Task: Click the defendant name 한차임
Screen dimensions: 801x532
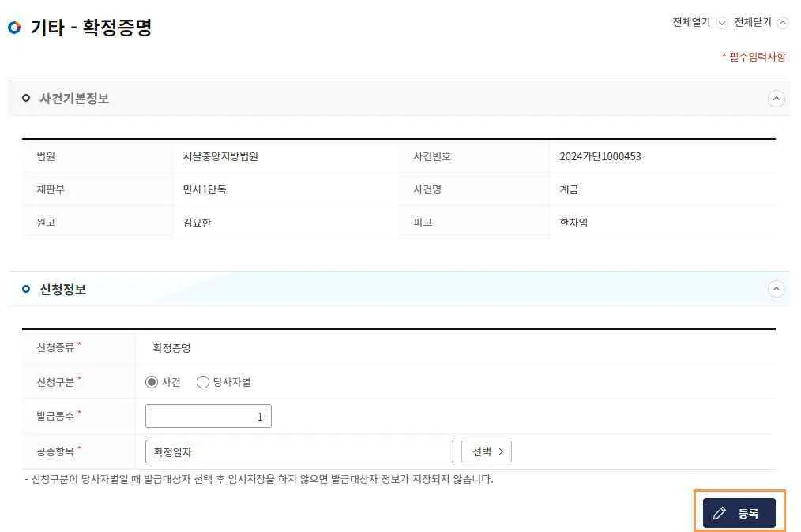Action: [x=573, y=223]
